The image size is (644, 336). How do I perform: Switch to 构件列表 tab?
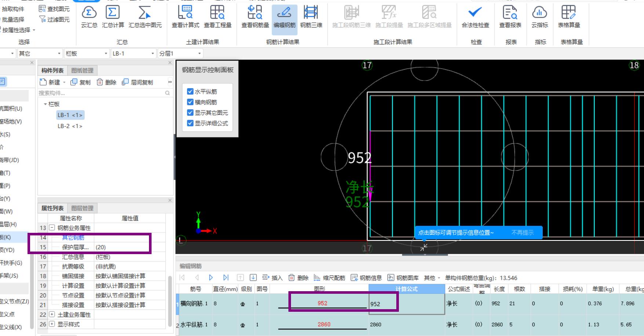coord(52,71)
